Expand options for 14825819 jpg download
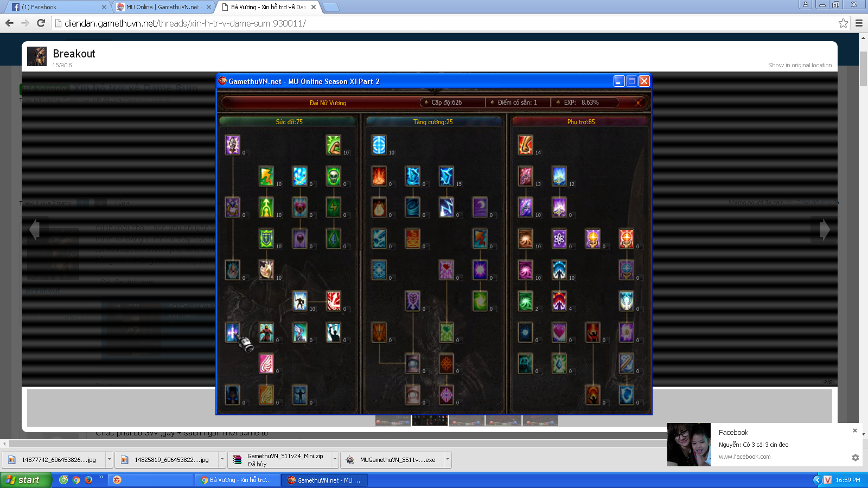The width and height of the screenshot is (868, 488). click(222, 459)
